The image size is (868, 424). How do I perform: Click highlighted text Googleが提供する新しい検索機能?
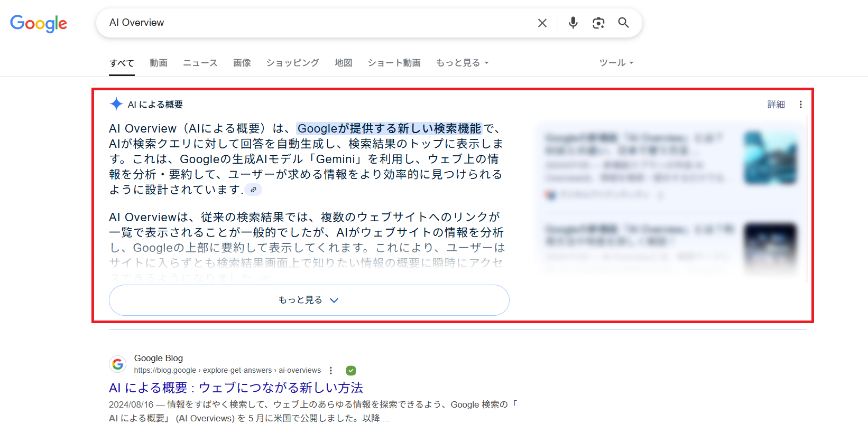[x=389, y=128]
